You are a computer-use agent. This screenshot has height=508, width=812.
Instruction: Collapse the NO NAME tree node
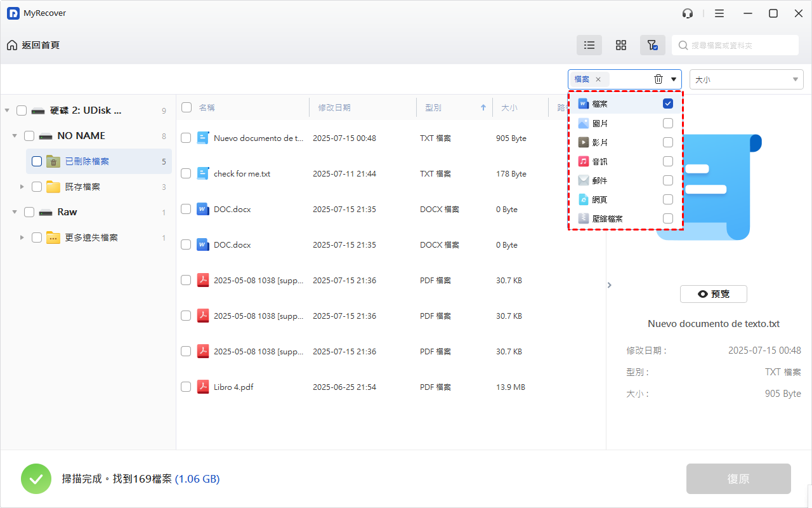coord(15,136)
